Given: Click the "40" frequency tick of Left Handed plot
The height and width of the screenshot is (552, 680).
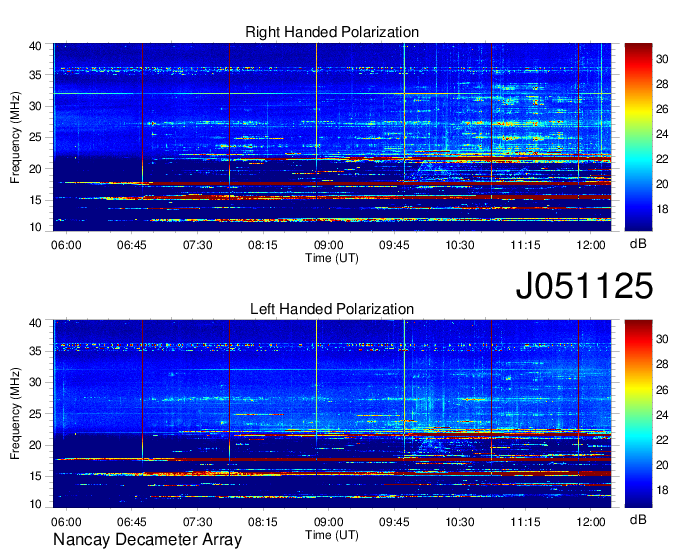Looking at the screenshot, I should [35, 323].
